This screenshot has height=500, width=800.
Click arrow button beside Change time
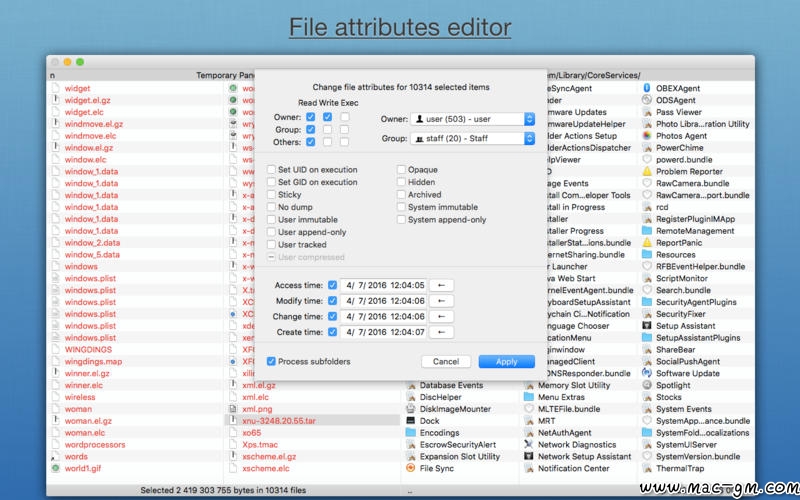click(x=441, y=316)
